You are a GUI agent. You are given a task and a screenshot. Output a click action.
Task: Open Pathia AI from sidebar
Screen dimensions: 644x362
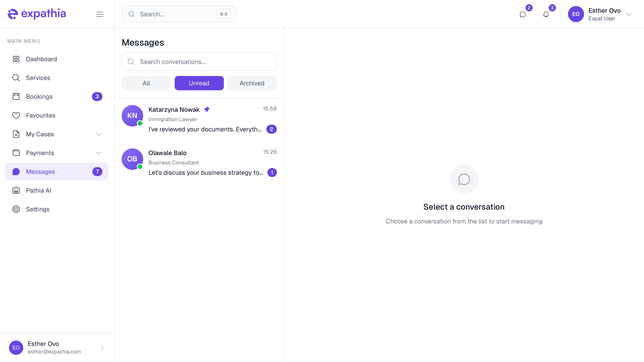pos(38,190)
